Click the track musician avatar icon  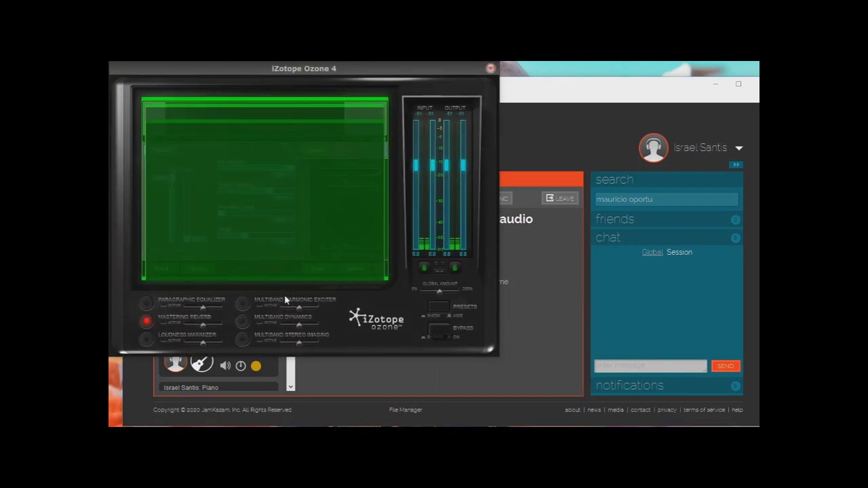(x=175, y=363)
